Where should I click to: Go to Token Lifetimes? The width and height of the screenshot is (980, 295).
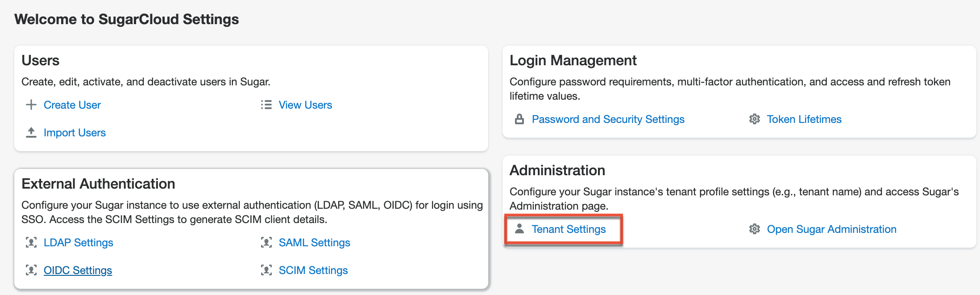pos(804,119)
